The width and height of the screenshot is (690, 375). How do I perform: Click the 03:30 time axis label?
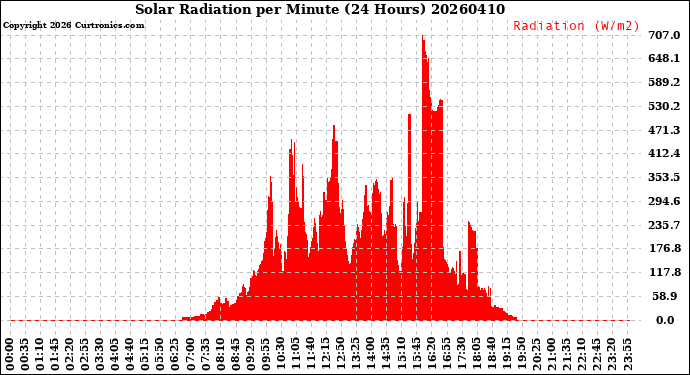click(100, 355)
